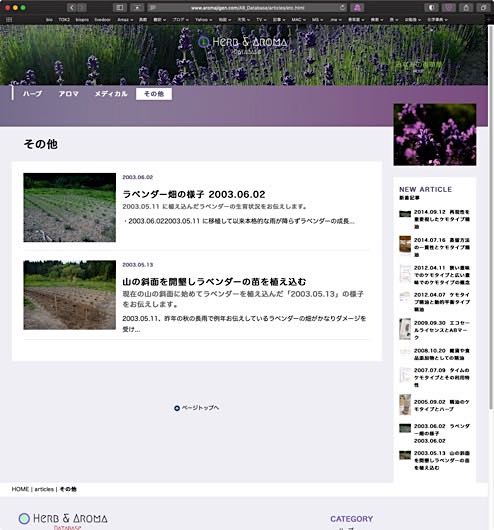The width and height of the screenshot is (494, 530).
Task: Click the vertical page scrollbar
Action: click(x=491, y=216)
